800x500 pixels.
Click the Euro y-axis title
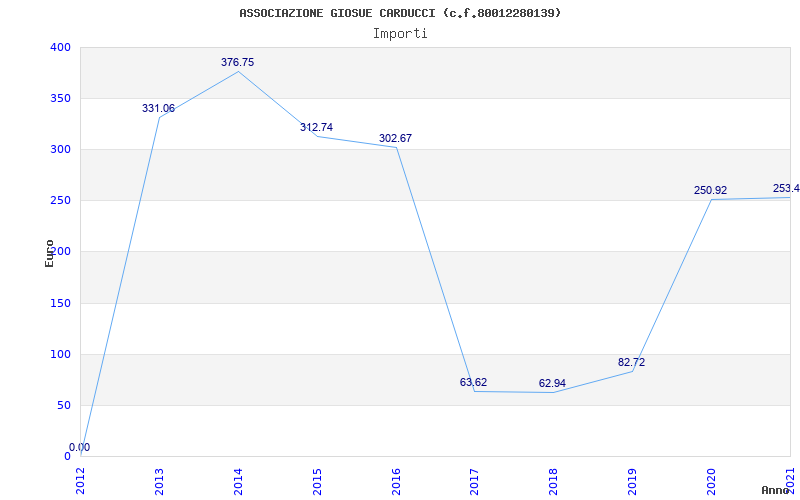coord(49,254)
